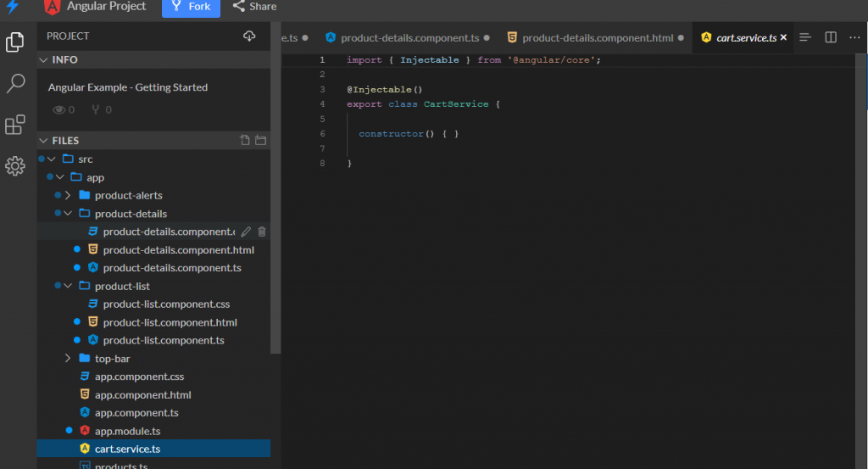Click the Share button
This screenshot has height=469, width=868.
pyautogui.click(x=254, y=7)
